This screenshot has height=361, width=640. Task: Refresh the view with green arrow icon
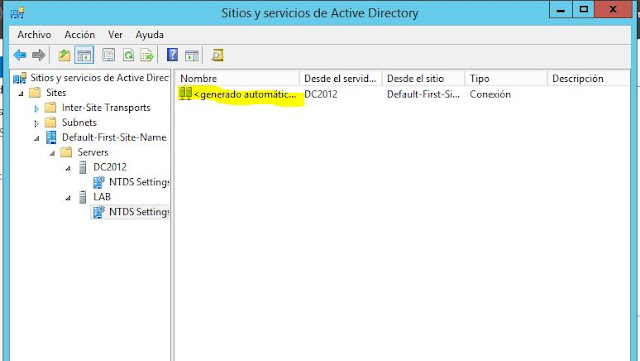129,55
